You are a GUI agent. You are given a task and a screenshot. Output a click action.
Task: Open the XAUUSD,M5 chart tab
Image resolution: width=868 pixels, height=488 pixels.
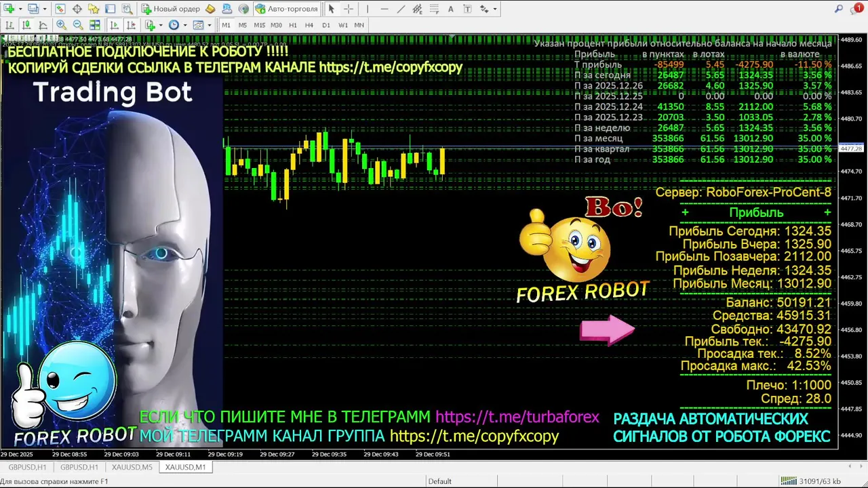click(x=132, y=467)
